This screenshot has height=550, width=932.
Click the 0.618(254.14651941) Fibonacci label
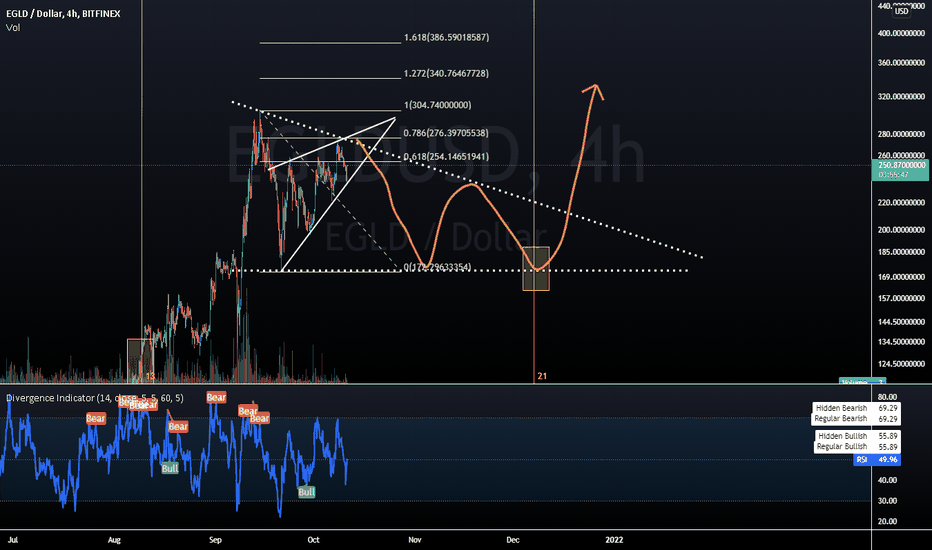[446, 157]
